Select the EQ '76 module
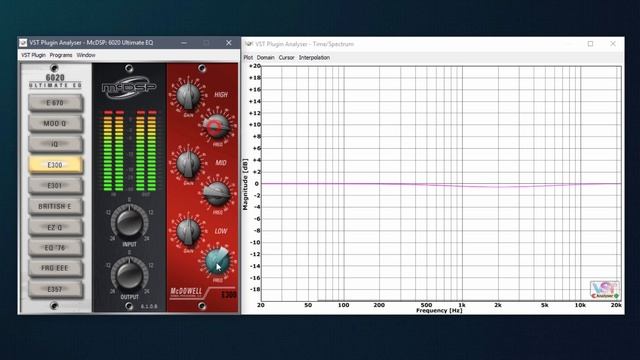640x360 pixels. click(56, 248)
